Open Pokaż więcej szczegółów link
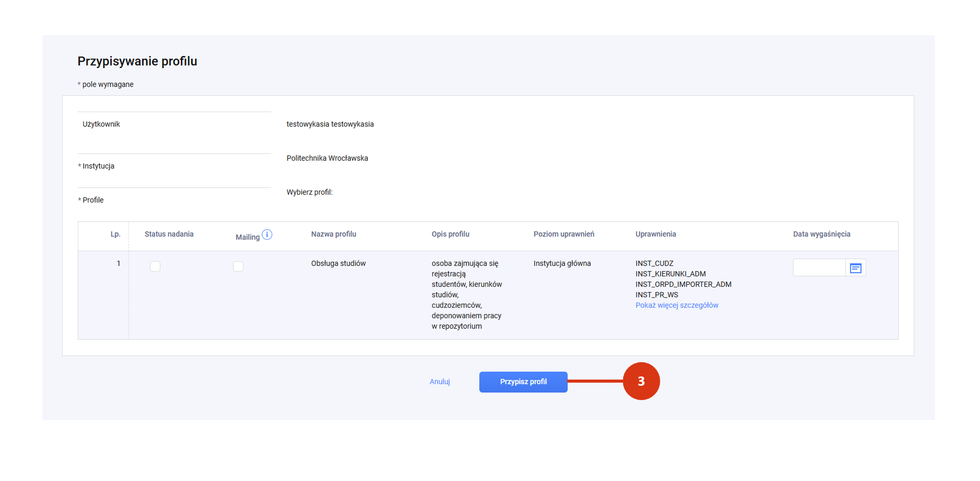Image resolution: width=980 pixels, height=481 pixels. pos(677,305)
